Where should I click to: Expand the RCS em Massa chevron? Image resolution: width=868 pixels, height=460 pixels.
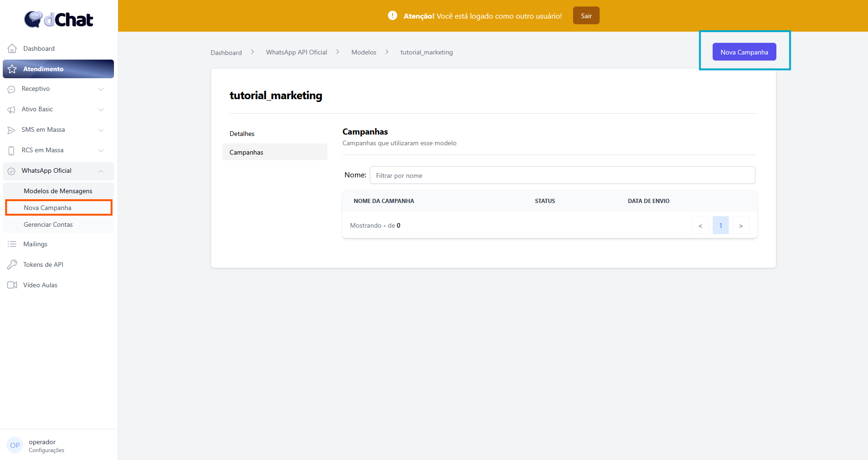coord(101,150)
